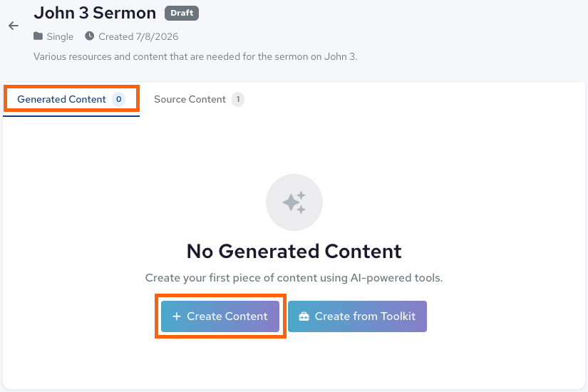This screenshot has height=392, width=588.
Task: Select Create from Toolkit button text
Action: 365,316
